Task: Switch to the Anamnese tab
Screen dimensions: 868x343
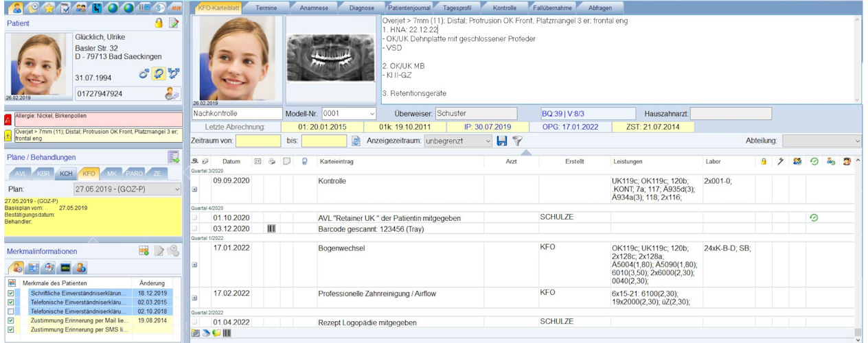Action: [315, 8]
